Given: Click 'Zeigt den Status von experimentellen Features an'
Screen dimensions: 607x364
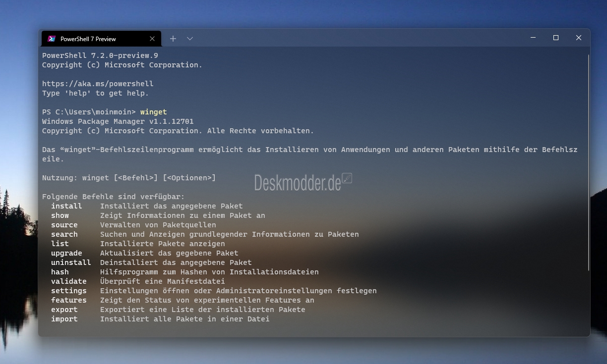Looking at the screenshot, I should tap(207, 300).
